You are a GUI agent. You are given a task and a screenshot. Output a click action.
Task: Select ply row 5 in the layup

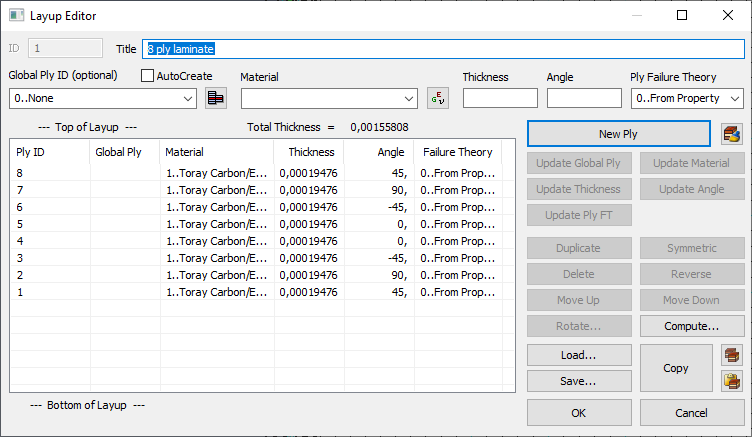pos(262,224)
